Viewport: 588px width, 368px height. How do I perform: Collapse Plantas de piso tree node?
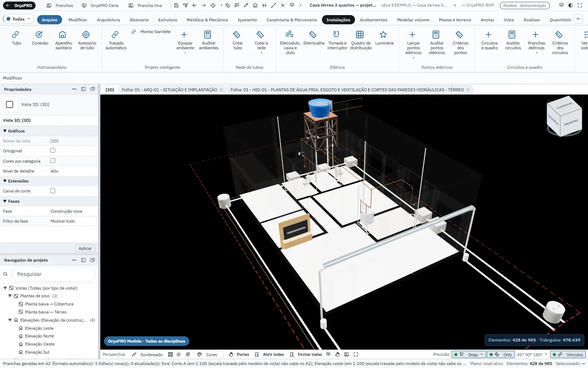click(x=10, y=296)
